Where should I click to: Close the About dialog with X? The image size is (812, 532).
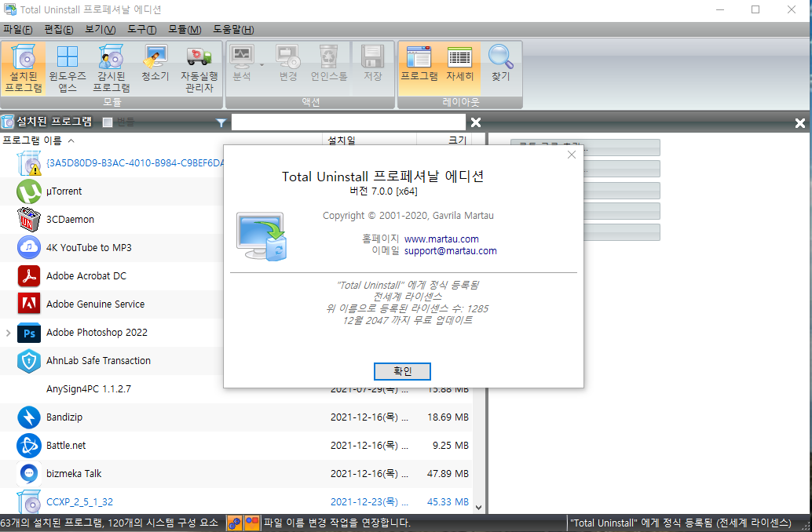coord(571,155)
